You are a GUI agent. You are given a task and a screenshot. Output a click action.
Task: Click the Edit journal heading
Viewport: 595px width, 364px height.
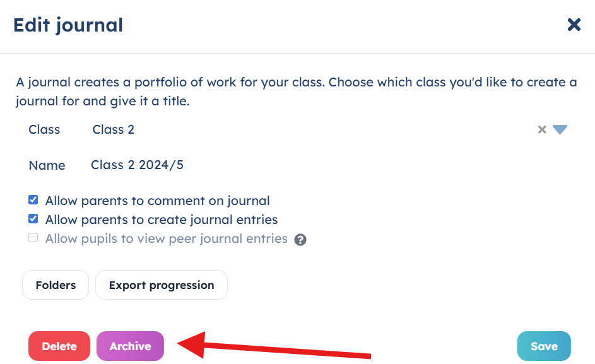[x=68, y=25]
